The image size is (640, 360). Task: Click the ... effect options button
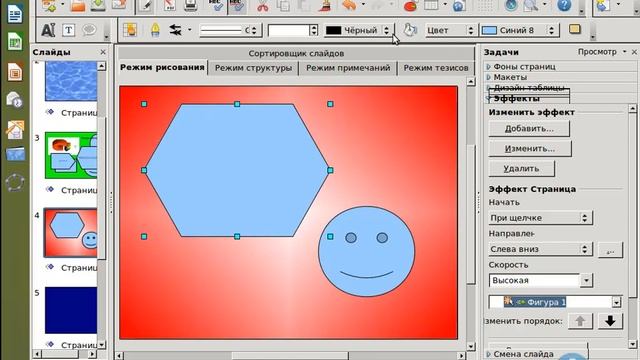[610, 249]
